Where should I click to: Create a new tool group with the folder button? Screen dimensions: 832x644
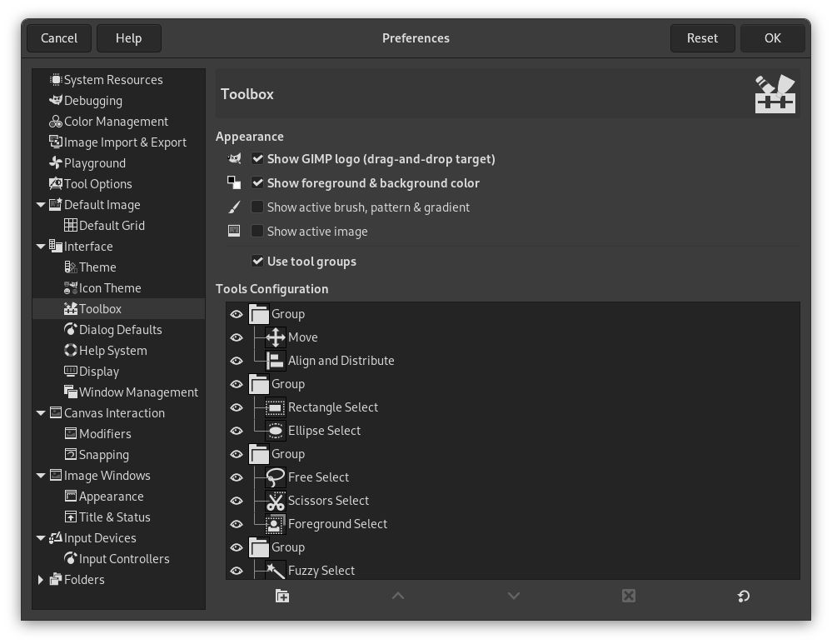coord(282,596)
